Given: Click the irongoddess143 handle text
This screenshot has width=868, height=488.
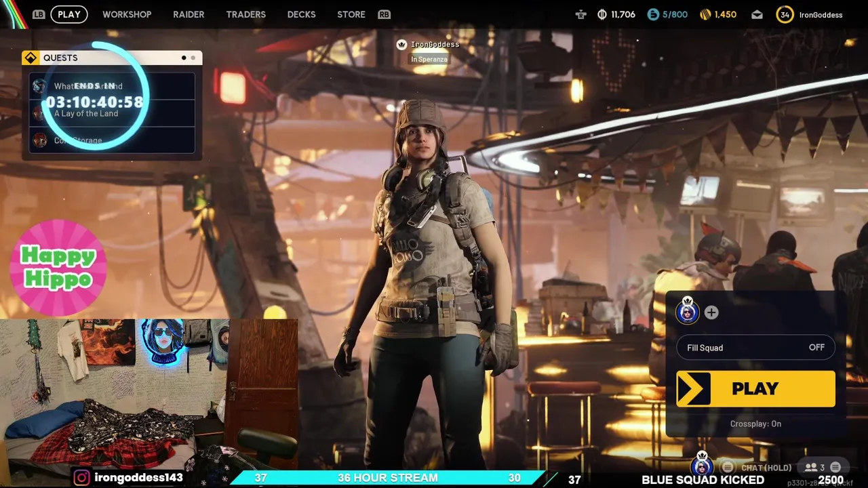Looking at the screenshot, I should pos(139,478).
